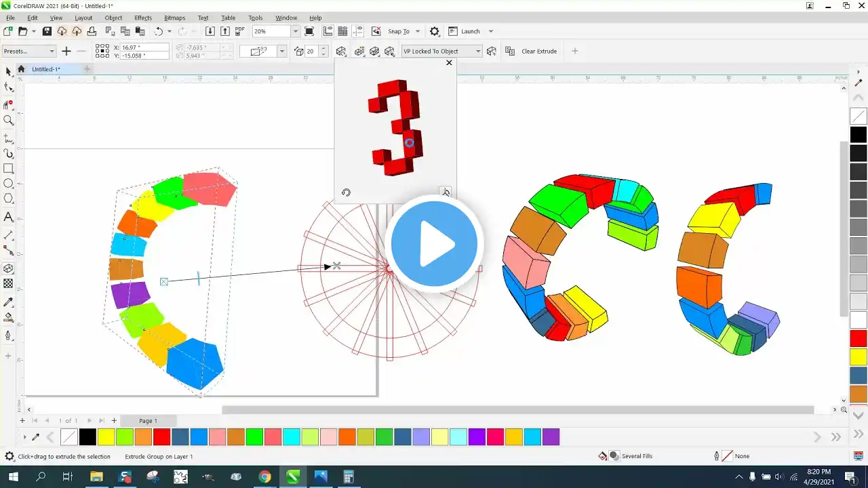
Task: Select the Ellipse tool
Action: coord(8,184)
